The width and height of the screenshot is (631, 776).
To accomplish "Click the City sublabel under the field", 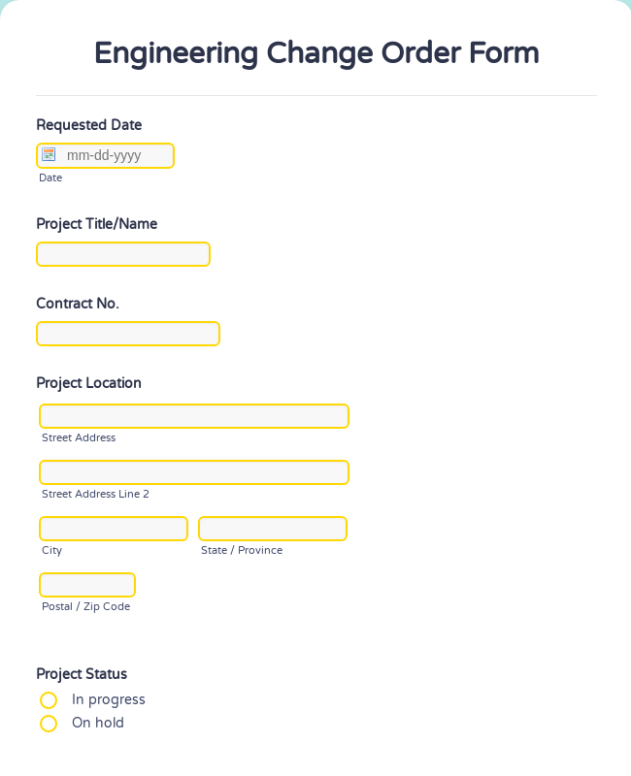I will (x=52, y=550).
